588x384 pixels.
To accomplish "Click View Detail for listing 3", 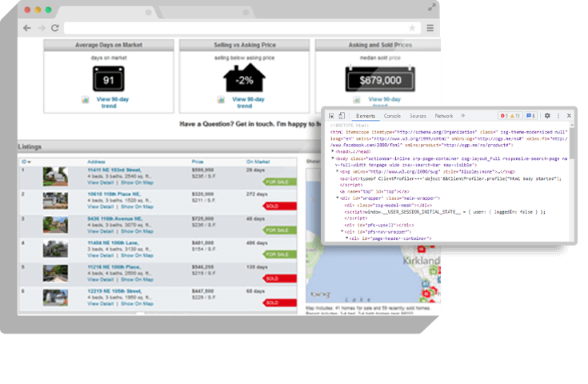I will (x=101, y=231).
